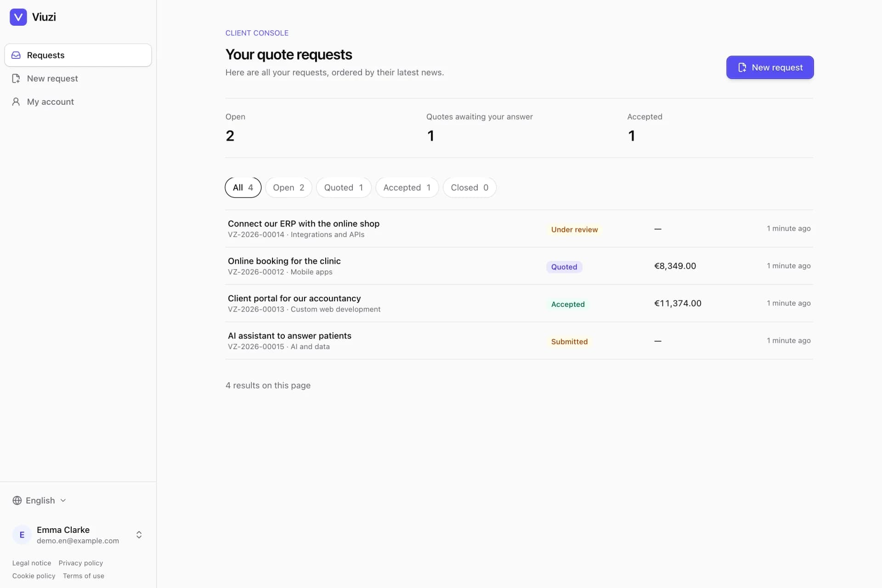Open the Privacy policy link
Image resolution: width=882 pixels, height=588 pixels.
point(81,563)
